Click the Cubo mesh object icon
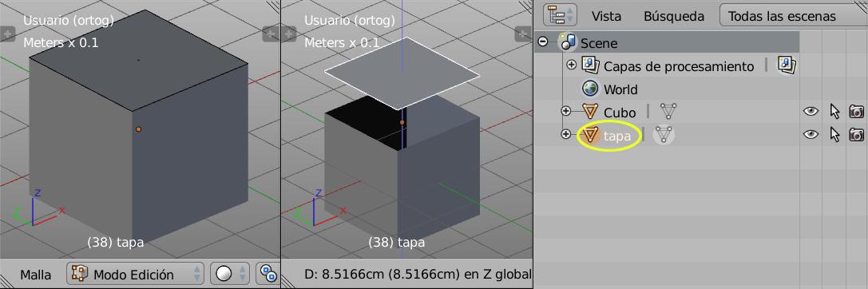 pos(591,112)
